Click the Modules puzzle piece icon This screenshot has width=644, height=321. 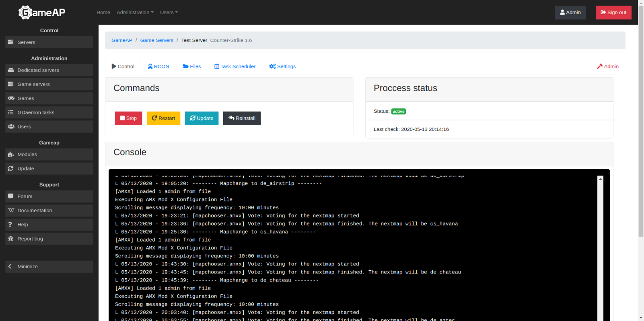tap(11, 155)
